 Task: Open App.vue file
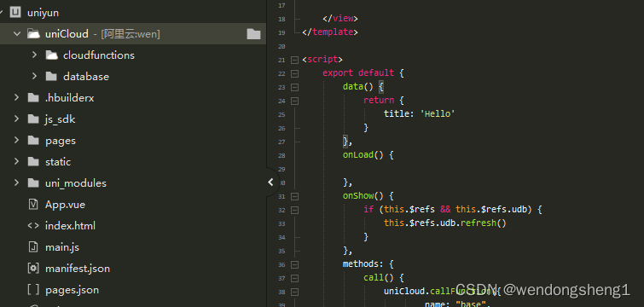66,205
